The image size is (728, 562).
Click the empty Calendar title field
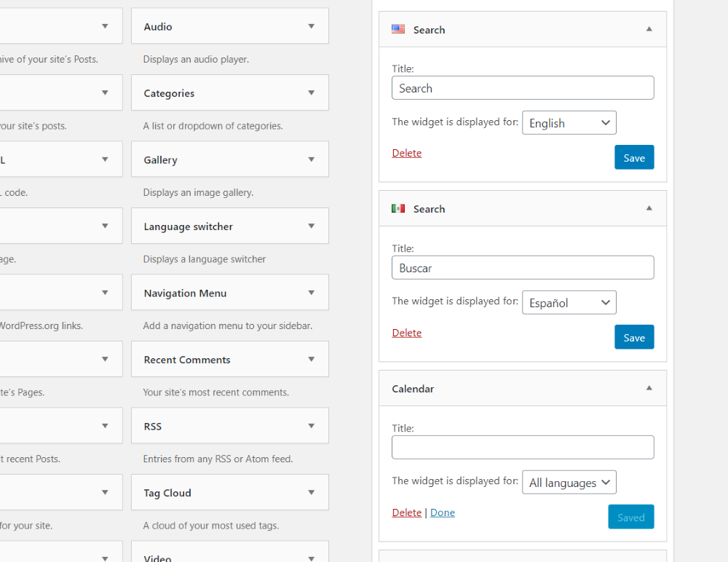pyautogui.click(x=522, y=447)
